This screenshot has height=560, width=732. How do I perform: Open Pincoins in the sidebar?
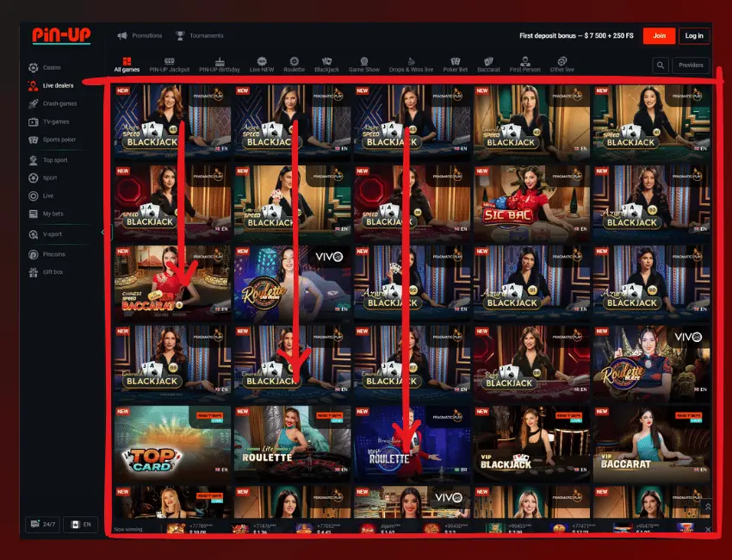click(x=47, y=254)
